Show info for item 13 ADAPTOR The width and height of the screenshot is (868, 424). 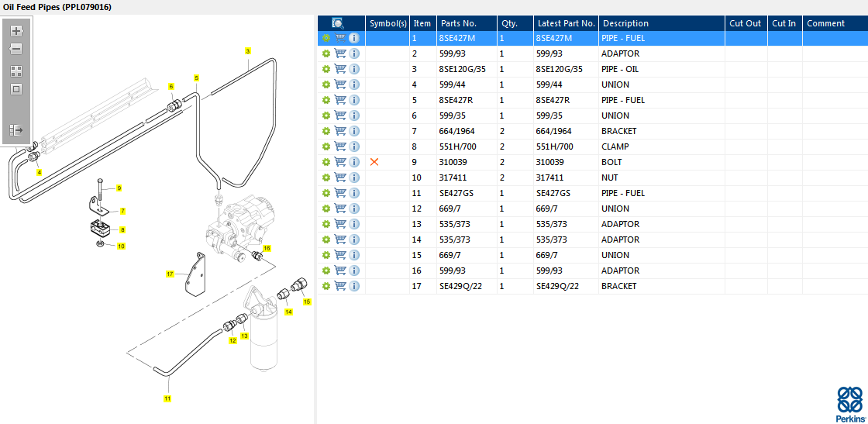click(x=354, y=224)
